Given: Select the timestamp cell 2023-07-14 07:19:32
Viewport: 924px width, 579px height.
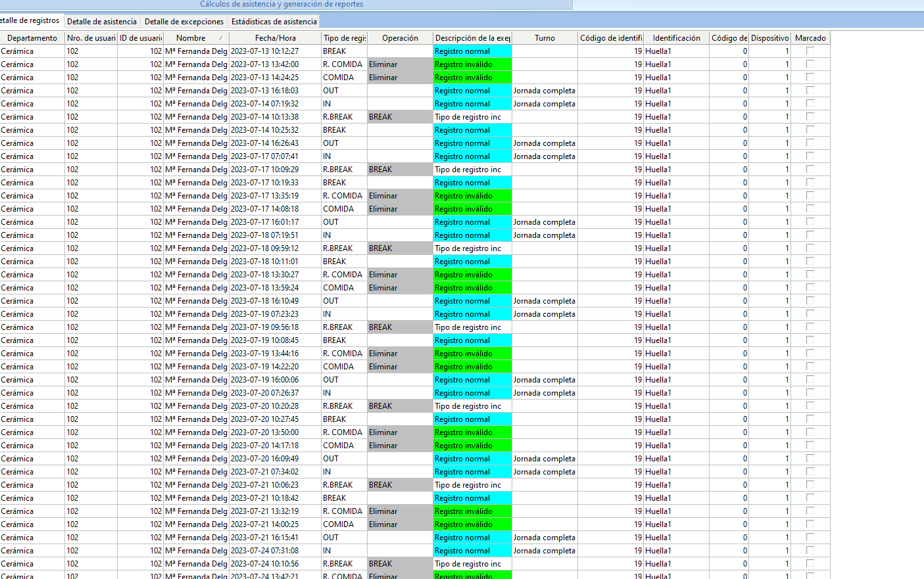Looking at the screenshot, I should tap(275, 104).
